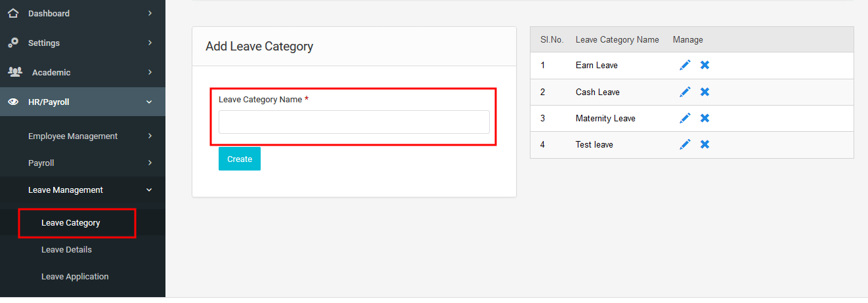Edit the Earn Leave category
Screen dimensions: 868x303
click(685, 65)
